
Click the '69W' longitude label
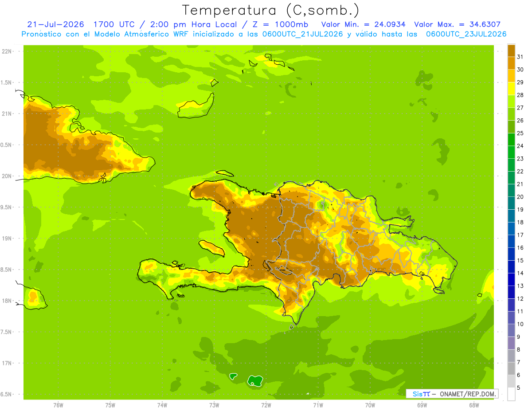coord(422,405)
